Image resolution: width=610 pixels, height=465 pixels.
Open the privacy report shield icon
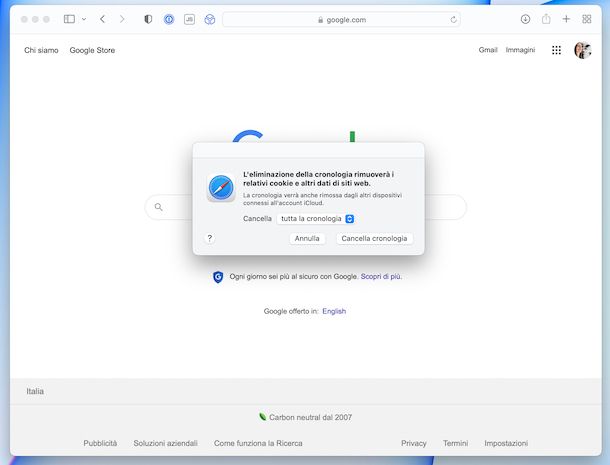[x=148, y=19]
